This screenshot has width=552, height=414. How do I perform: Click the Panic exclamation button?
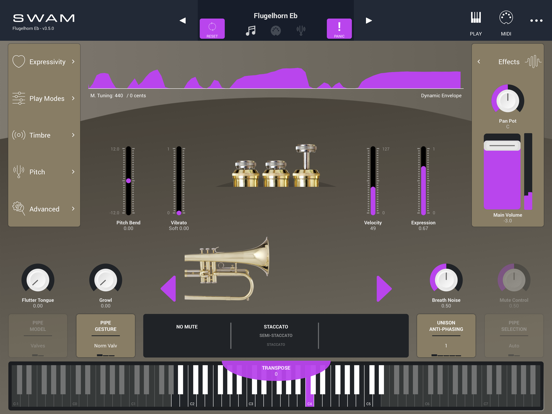click(x=339, y=29)
